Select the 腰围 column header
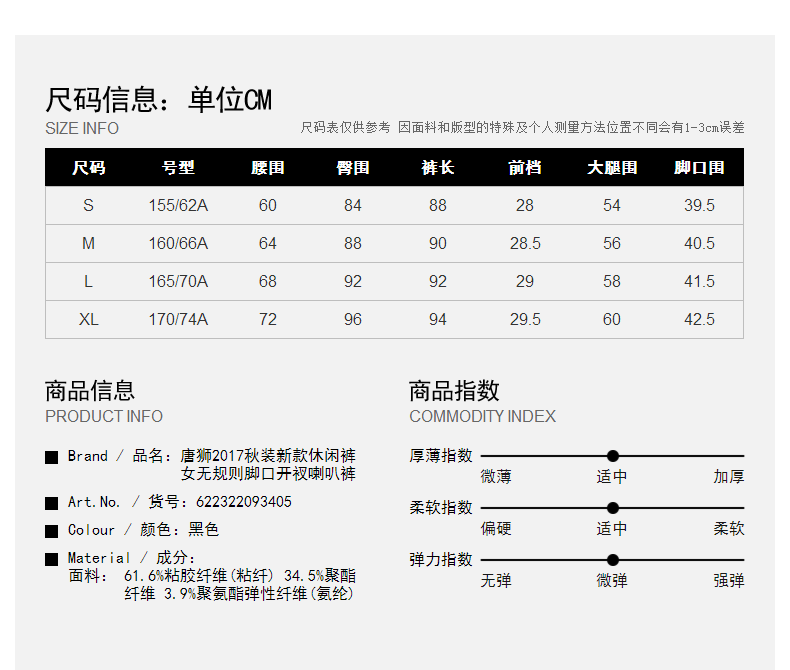Image resolution: width=790 pixels, height=670 pixels. [268, 168]
